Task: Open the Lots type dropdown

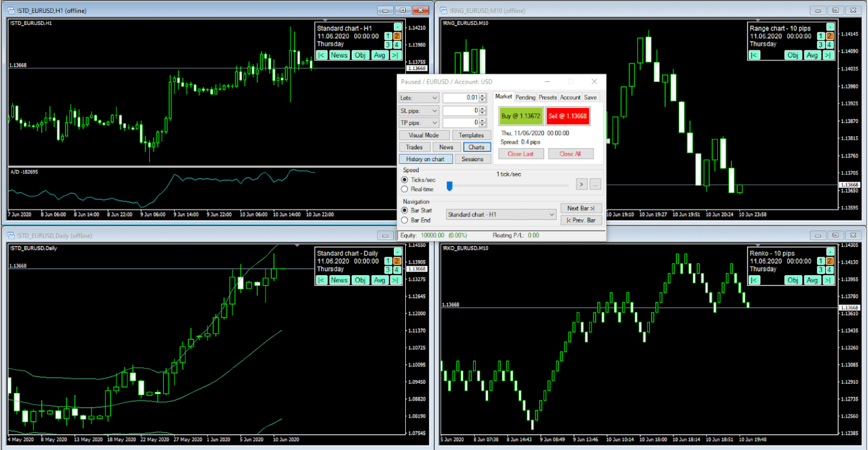Action: 419,98
